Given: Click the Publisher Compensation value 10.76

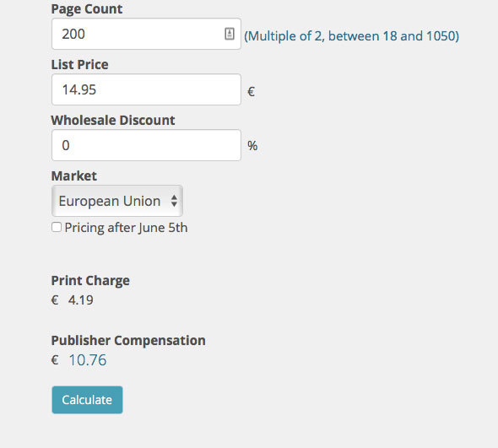Looking at the screenshot, I should (x=88, y=360).
